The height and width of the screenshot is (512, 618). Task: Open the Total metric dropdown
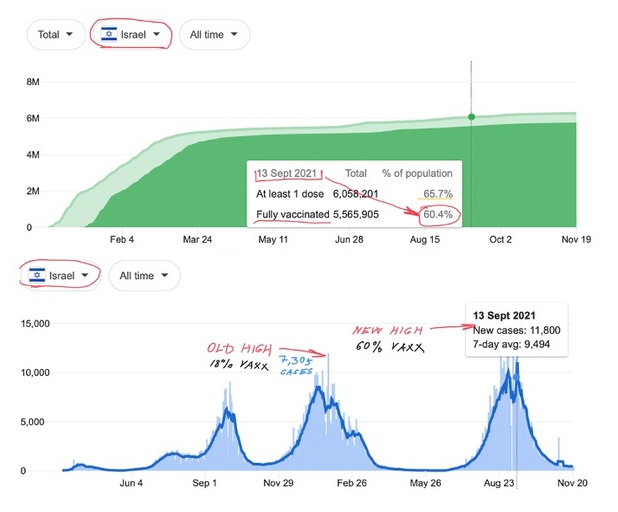pyautogui.click(x=55, y=34)
